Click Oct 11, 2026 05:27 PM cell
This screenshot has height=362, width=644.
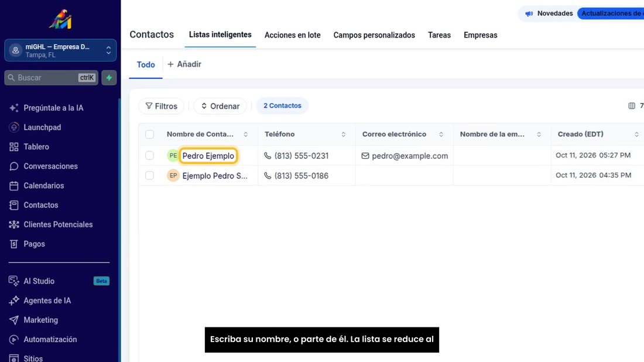click(593, 155)
